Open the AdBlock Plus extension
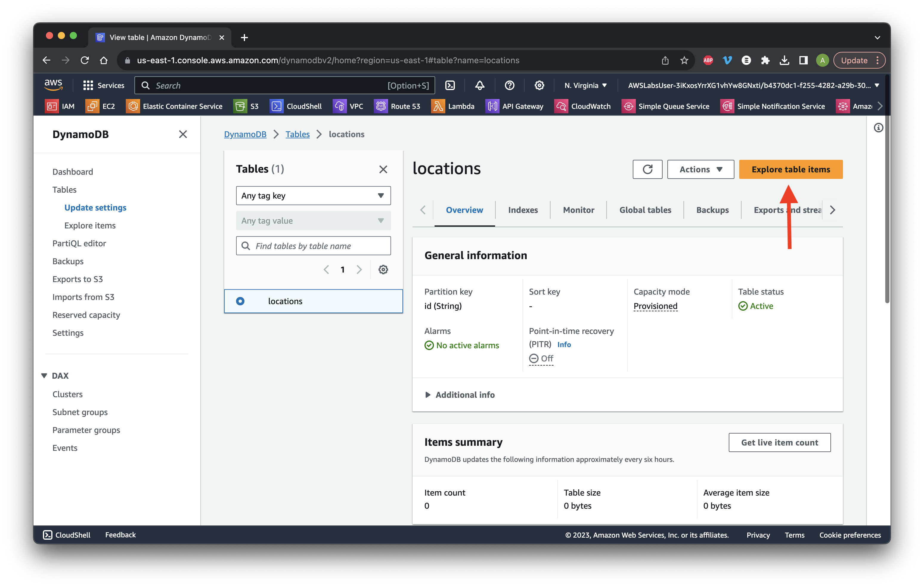This screenshot has width=924, height=588. coord(708,60)
